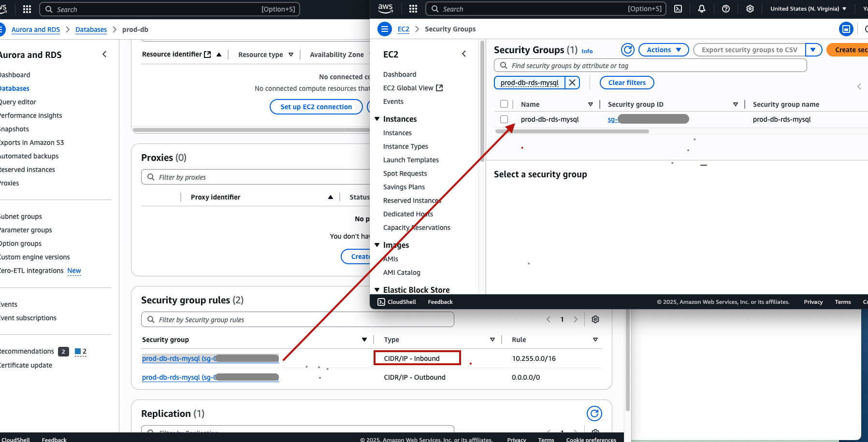This screenshot has height=442, width=868.
Task: Open Events in EC2 navigation
Action: pyautogui.click(x=393, y=101)
